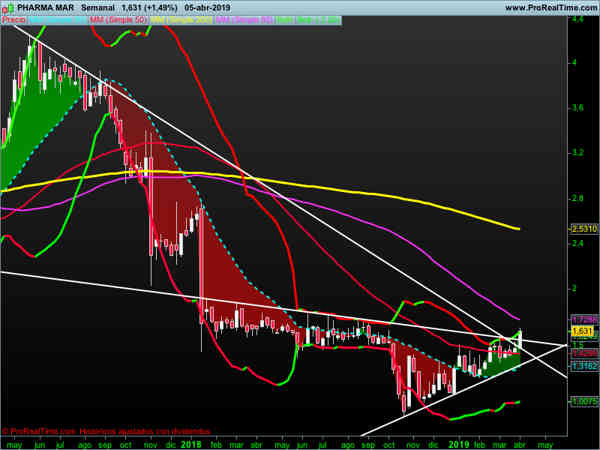The height and width of the screenshot is (450, 600).
Task: Click the 3,2 value on price axis
Action: pyautogui.click(x=578, y=153)
